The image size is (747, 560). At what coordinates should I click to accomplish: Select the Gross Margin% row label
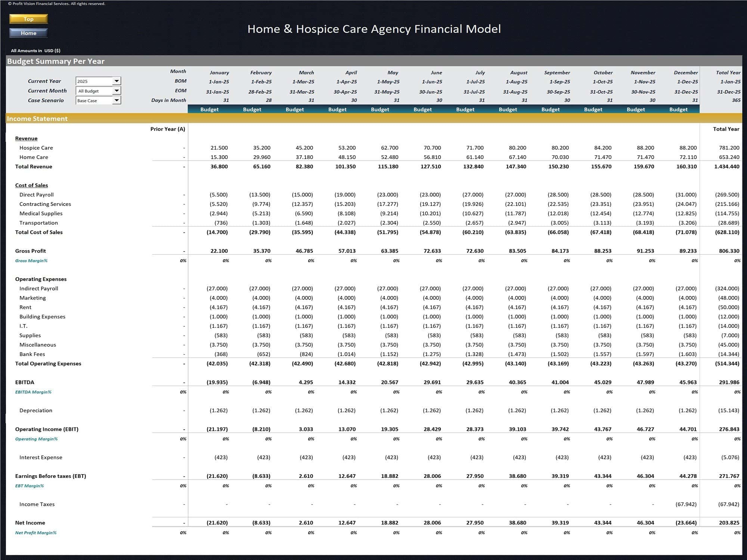pyautogui.click(x=31, y=261)
